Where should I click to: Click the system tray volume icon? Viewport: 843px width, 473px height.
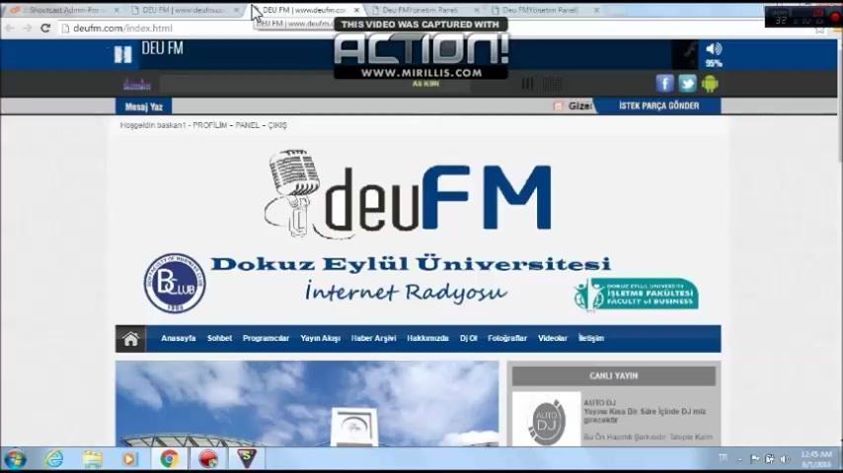point(784,459)
